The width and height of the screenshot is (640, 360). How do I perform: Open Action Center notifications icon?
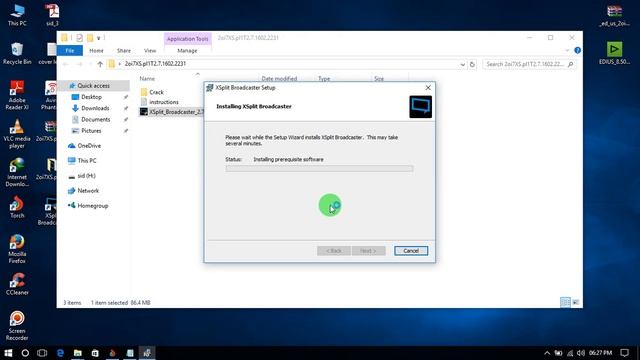624,353
